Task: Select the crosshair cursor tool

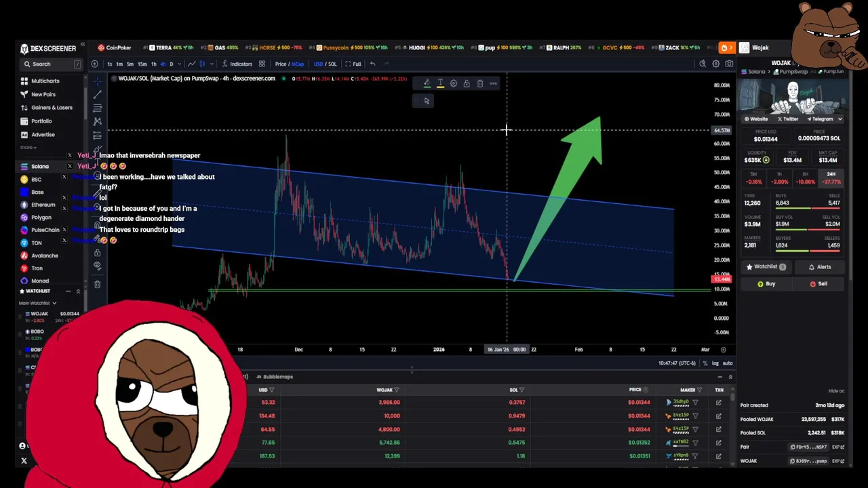Action: tap(97, 81)
